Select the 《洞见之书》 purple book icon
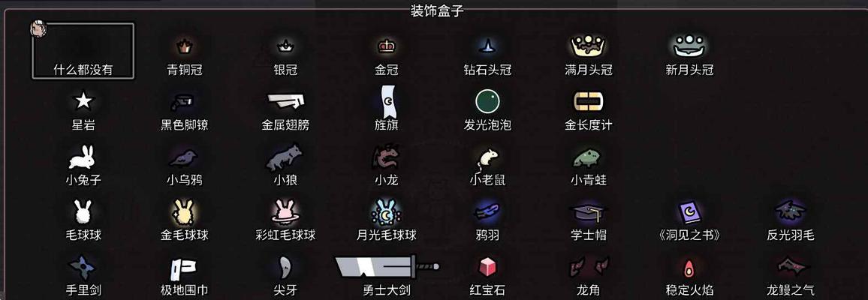Image resolution: width=868 pixels, height=300 pixels. click(x=689, y=213)
